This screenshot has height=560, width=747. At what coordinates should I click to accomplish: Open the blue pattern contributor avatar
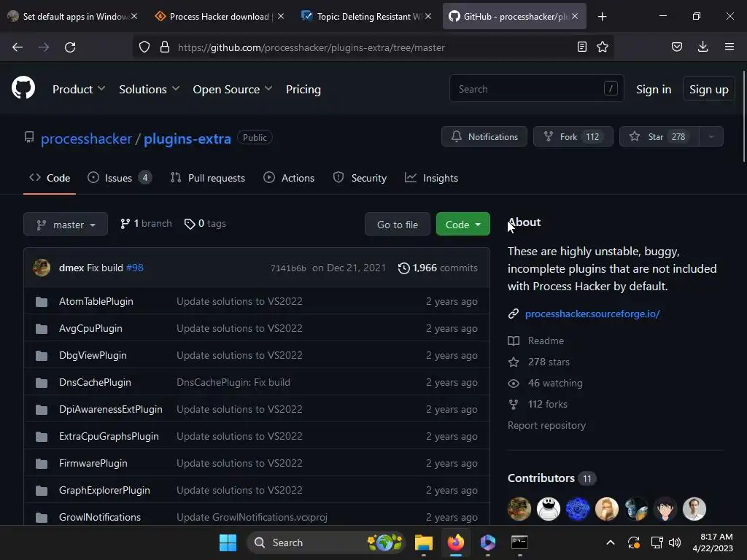[578, 508]
